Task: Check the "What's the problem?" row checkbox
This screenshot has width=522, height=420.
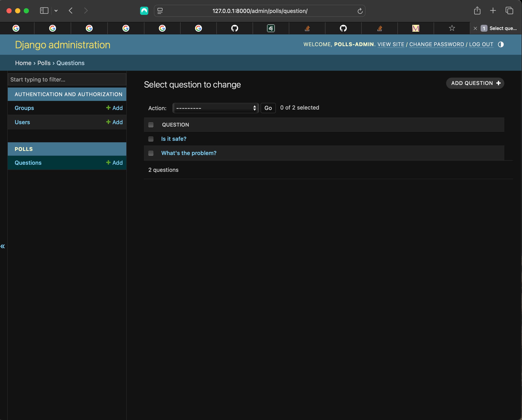Action: click(151, 153)
